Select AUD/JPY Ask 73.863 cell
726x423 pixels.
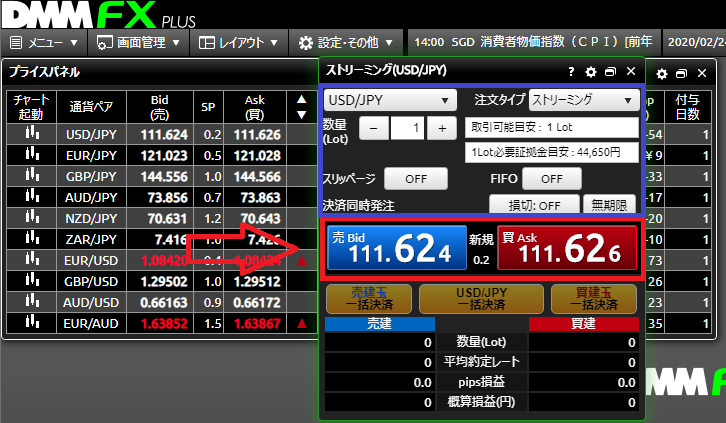tap(255, 197)
